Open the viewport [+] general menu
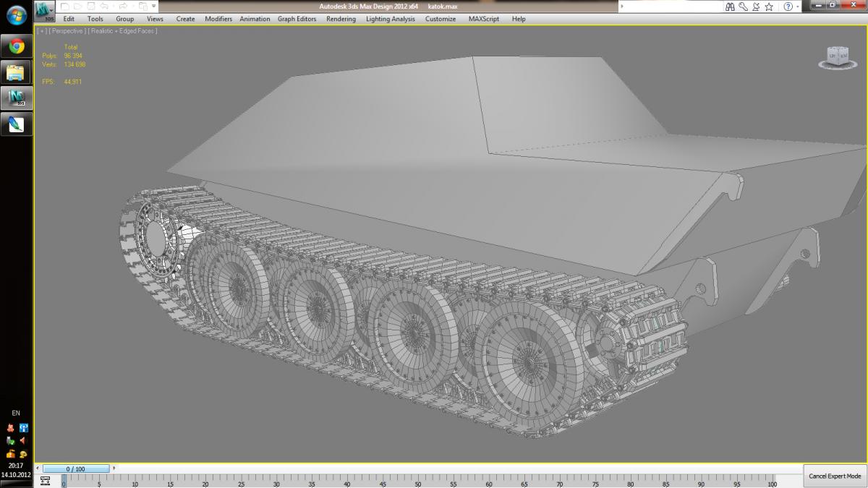This screenshot has height=488, width=868. 41,31
